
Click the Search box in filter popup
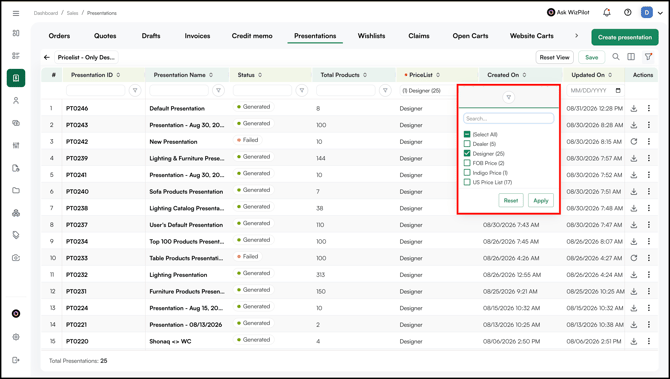click(x=508, y=118)
